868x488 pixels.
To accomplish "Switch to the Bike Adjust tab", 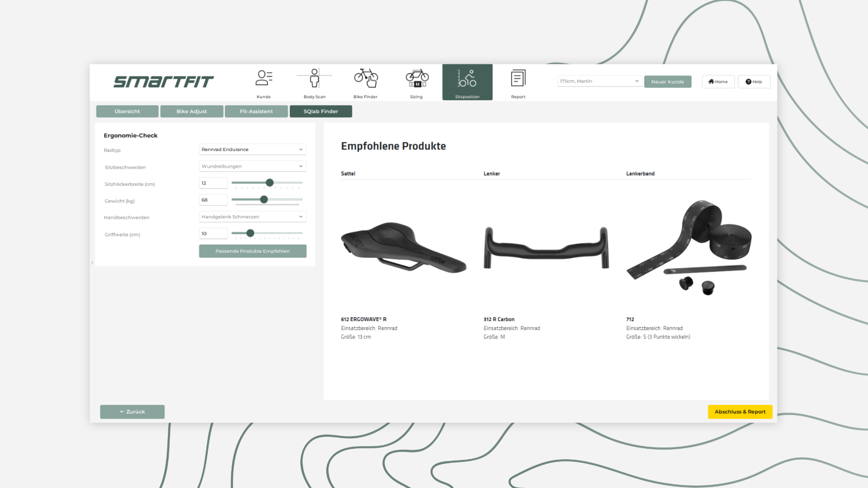I will tap(191, 111).
